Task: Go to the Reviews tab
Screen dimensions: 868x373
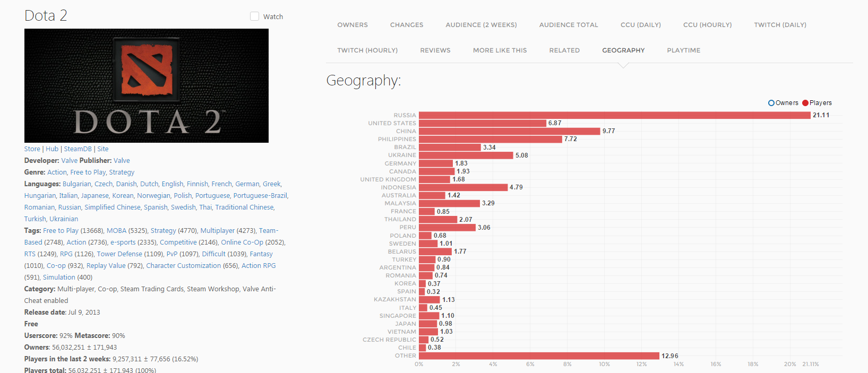Action: tap(435, 50)
